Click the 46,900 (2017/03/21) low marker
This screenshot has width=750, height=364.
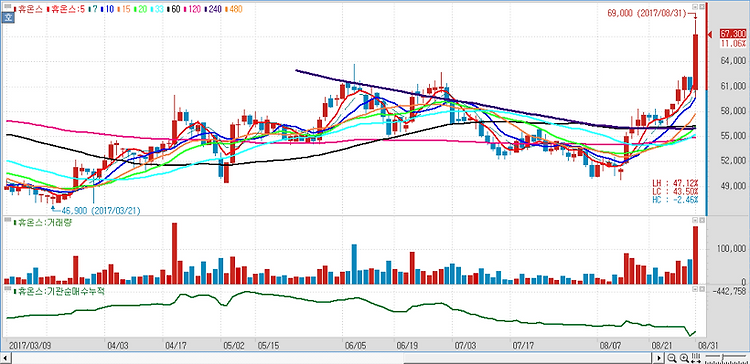tap(100, 210)
